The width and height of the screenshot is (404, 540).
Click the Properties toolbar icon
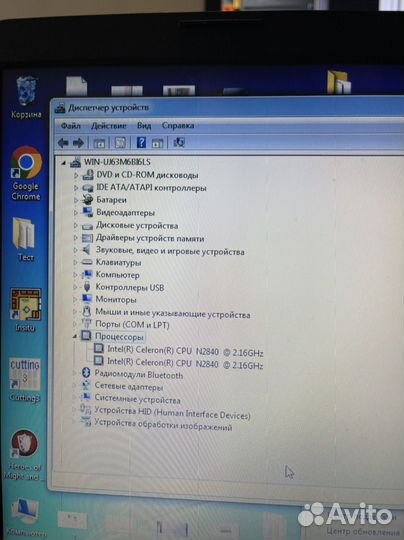[120, 143]
